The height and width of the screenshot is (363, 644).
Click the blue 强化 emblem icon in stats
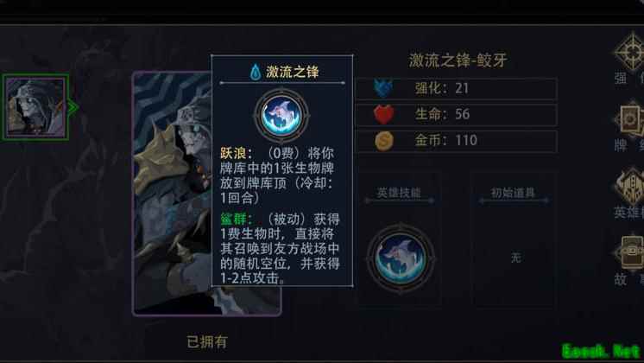click(x=382, y=88)
